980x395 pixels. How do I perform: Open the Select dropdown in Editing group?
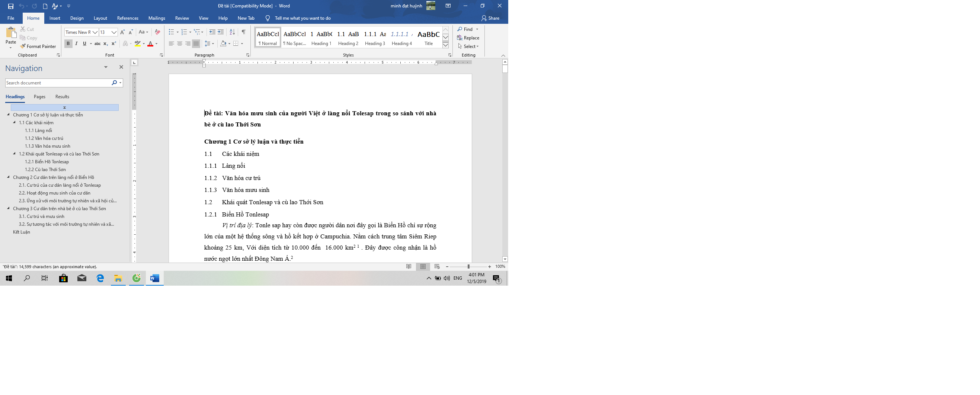[468, 46]
